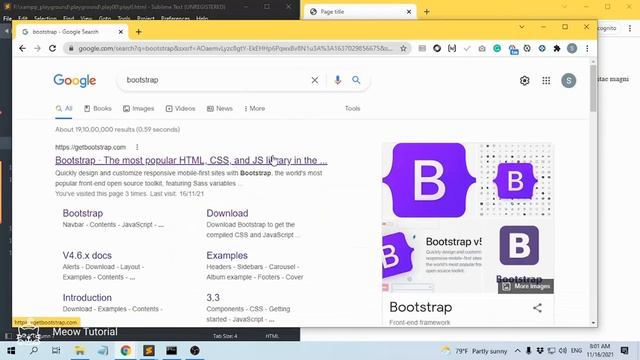Close the bootstrap - Google Search tab
Screen dimensions: 640x360
click(120, 32)
